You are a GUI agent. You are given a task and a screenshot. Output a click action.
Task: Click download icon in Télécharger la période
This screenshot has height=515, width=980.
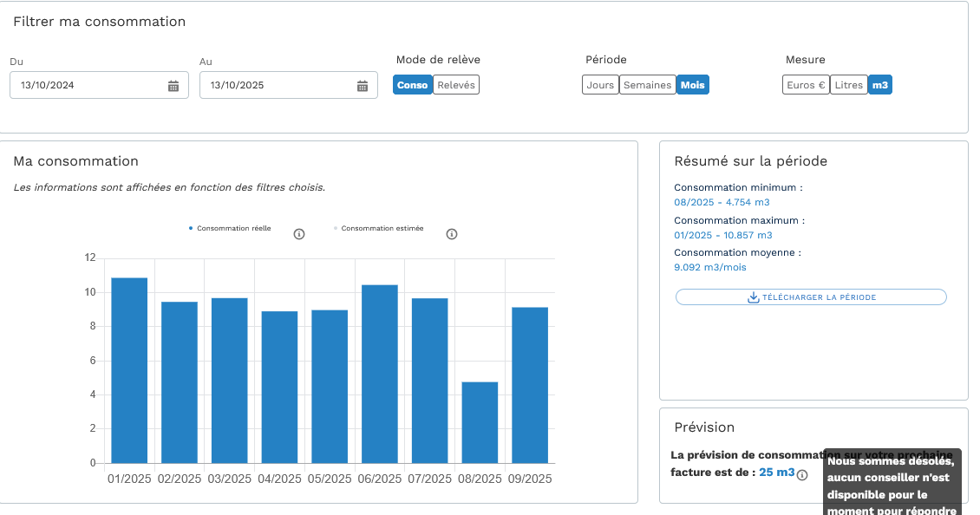754,297
